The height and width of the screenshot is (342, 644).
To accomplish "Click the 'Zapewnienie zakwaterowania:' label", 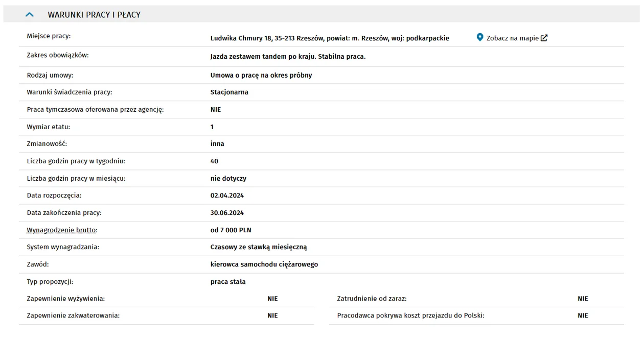I will (x=73, y=315).
